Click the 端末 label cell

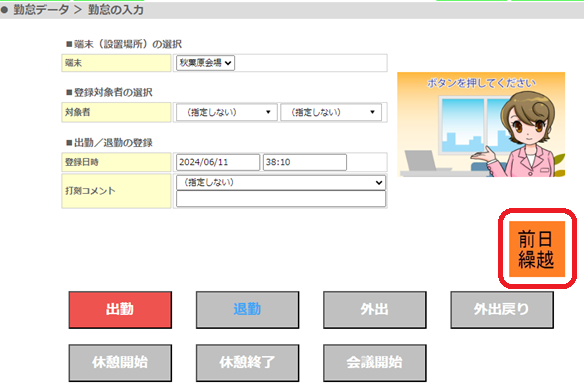point(116,63)
